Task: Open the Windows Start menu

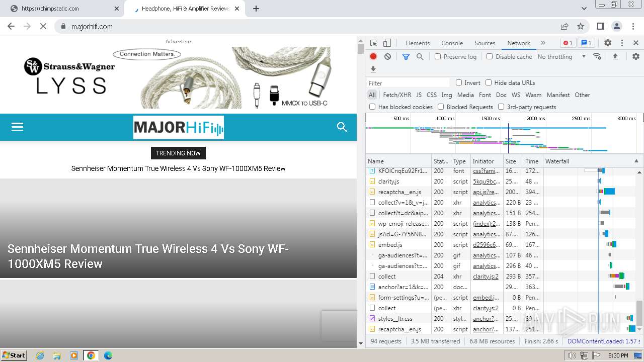Action: (x=14, y=355)
